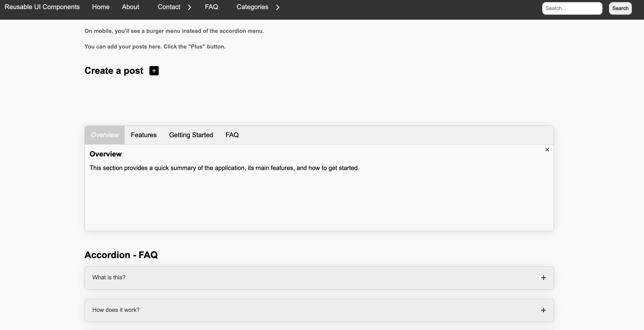Close the Overview panel with X icon
The image size is (644, 330).
coord(547,150)
